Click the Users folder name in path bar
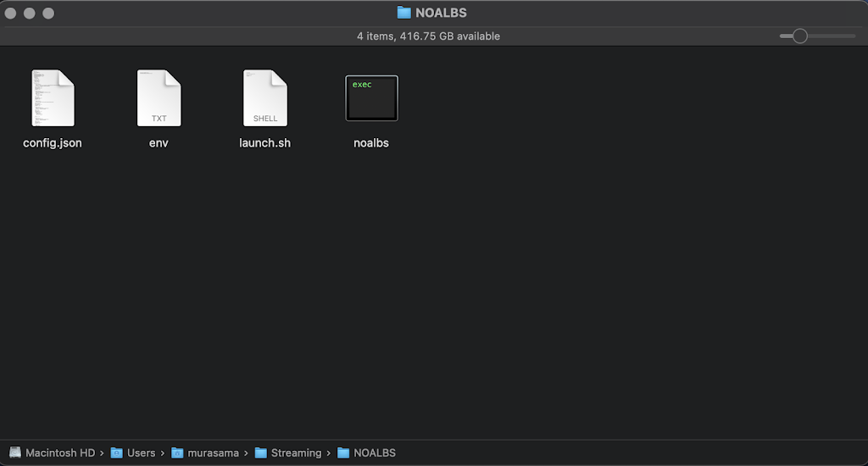 click(x=141, y=452)
